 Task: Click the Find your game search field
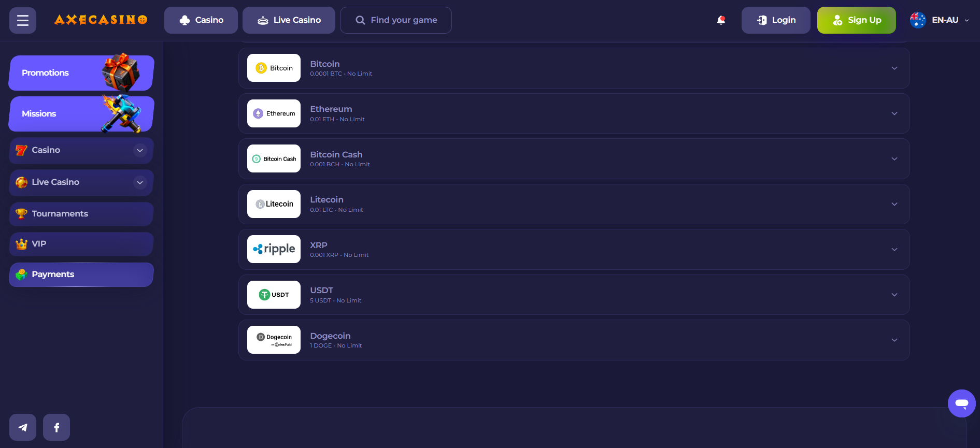point(396,20)
